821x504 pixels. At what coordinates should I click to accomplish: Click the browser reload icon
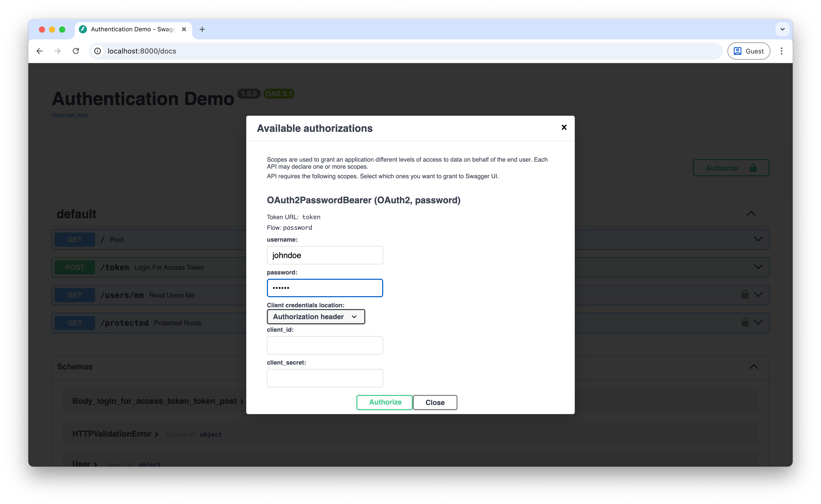pyautogui.click(x=76, y=51)
